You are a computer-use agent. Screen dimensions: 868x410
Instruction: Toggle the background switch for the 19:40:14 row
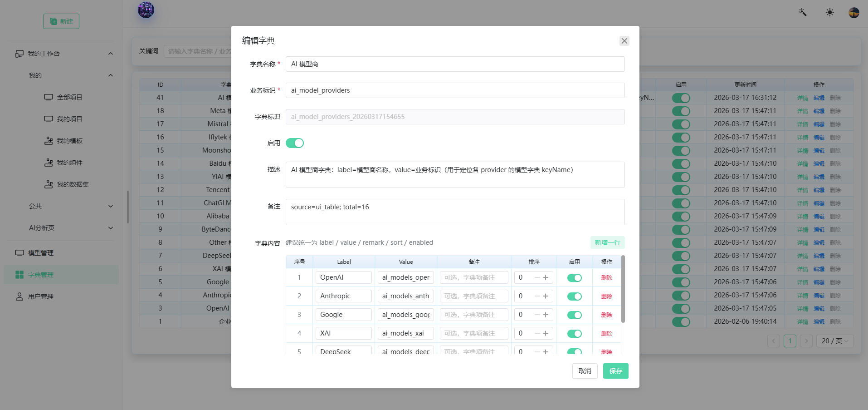tap(681, 322)
